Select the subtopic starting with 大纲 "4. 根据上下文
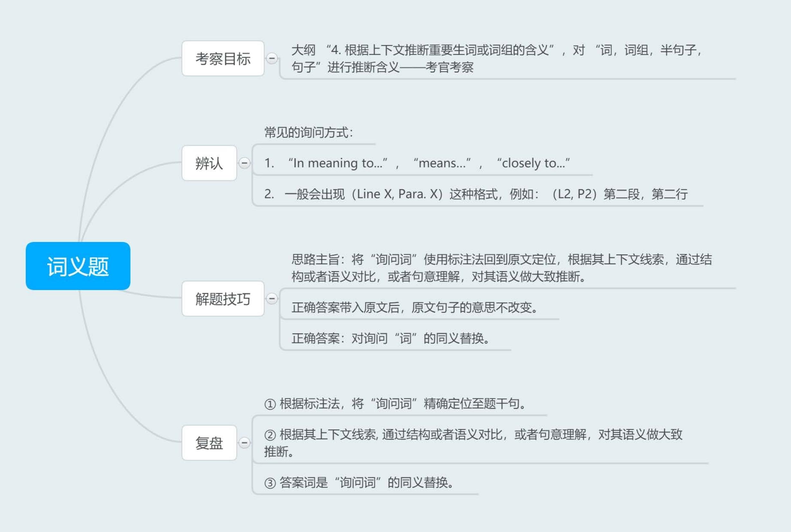The width and height of the screenshot is (791, 532). coord(497,58)
